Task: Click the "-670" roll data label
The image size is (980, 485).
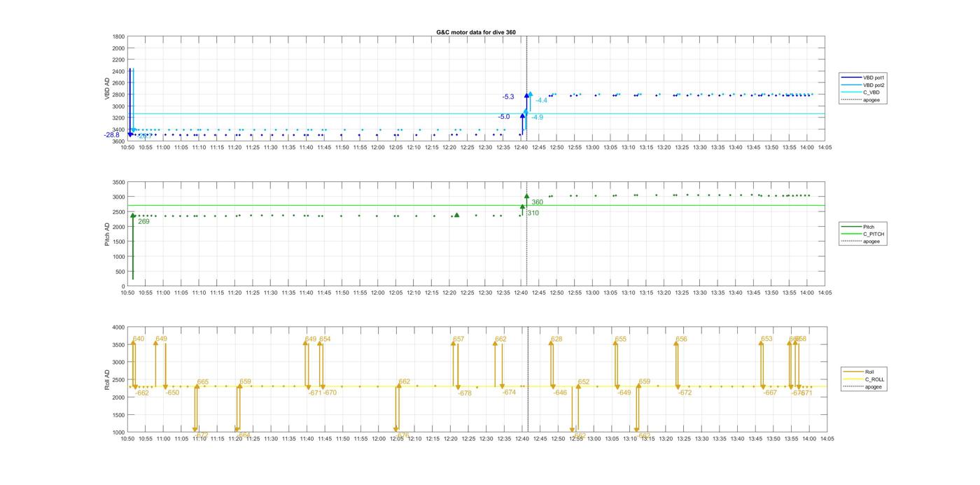Action: click(x=330, y=393)
